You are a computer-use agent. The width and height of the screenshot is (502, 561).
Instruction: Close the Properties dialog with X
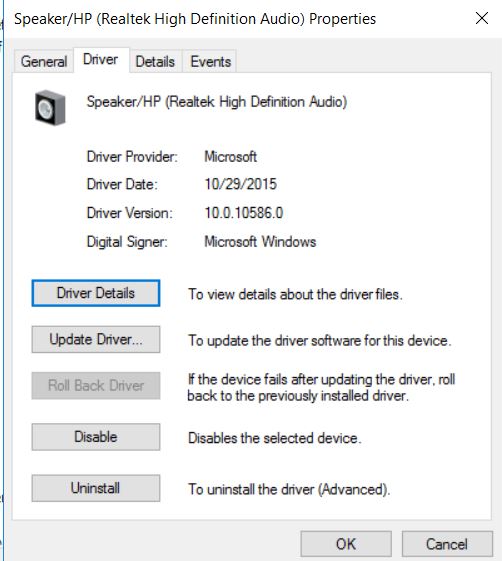pos(482,18)
